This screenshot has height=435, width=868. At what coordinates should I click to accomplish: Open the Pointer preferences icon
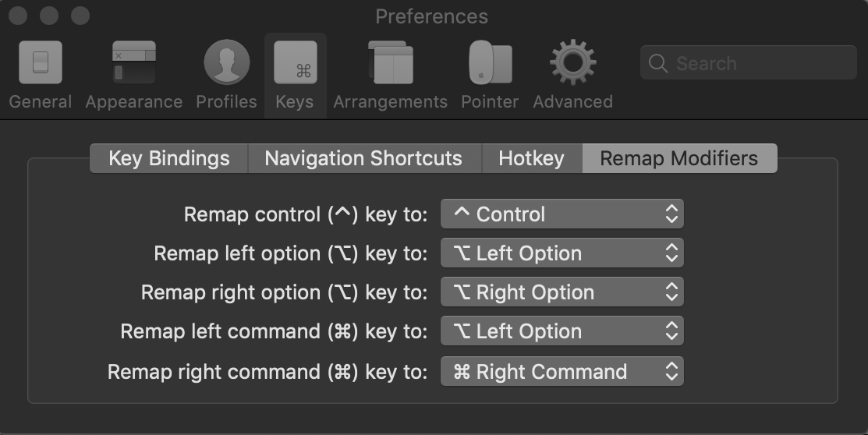[490, 62]
